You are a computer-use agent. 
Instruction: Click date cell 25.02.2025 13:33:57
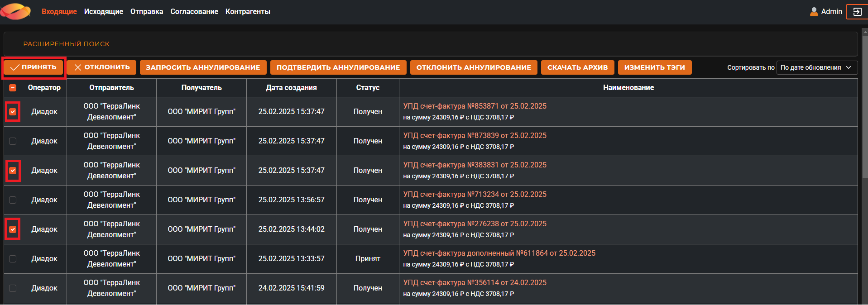click(x=291, y=259)
